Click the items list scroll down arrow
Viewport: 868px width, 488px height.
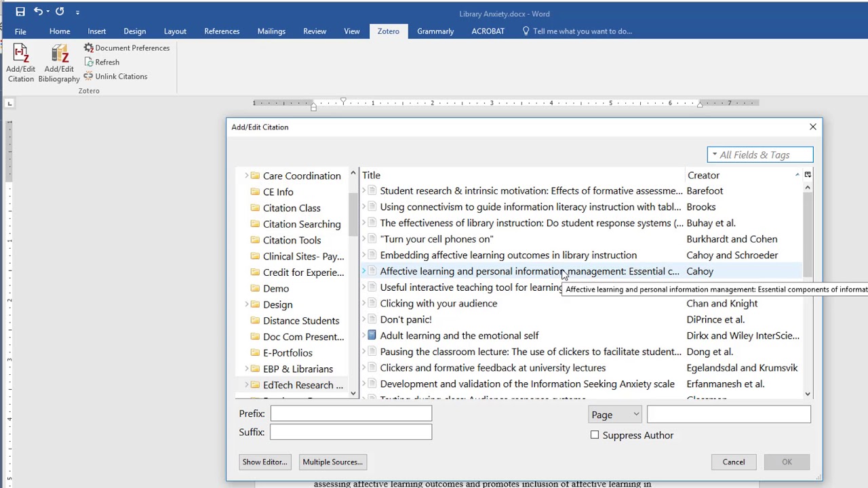tap(807, 393)
